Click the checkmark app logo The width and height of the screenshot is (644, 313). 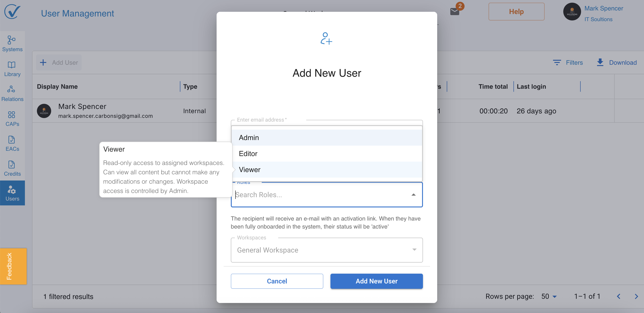click(12, 12)
